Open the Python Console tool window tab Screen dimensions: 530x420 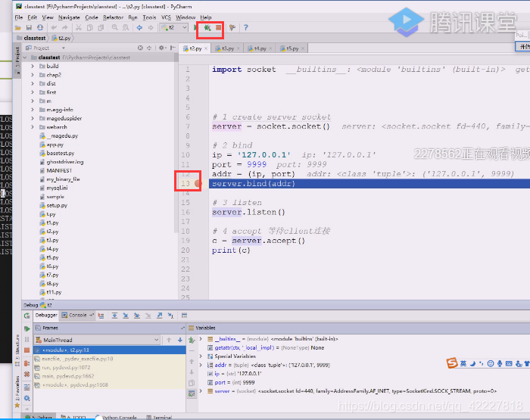pos(116,417)
